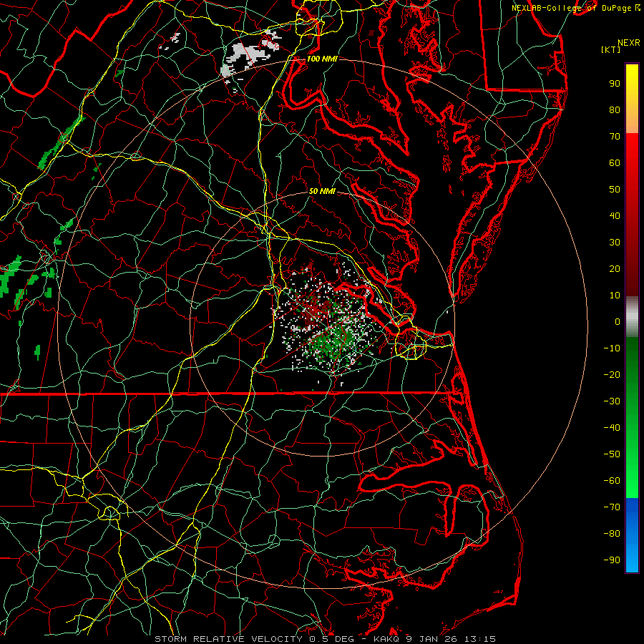Click the [KT] units label
The image size is (644, 644).
pyautogui.click(x=610, y=49)
